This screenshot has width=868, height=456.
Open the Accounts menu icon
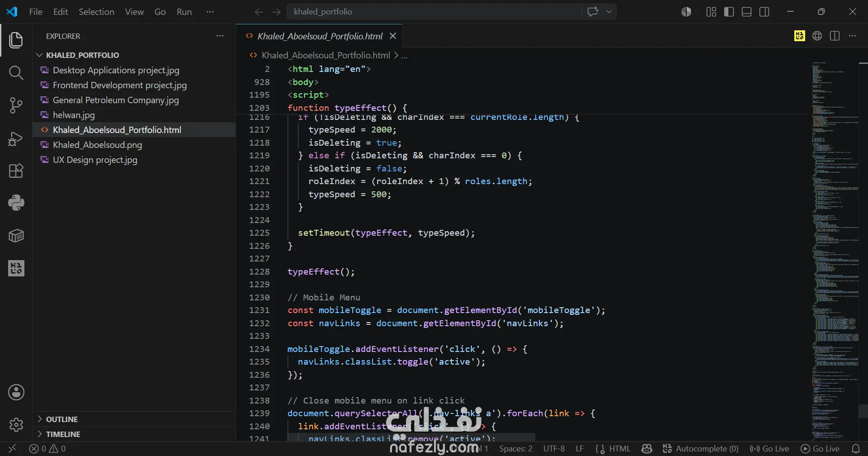click(x=16, y=392)
